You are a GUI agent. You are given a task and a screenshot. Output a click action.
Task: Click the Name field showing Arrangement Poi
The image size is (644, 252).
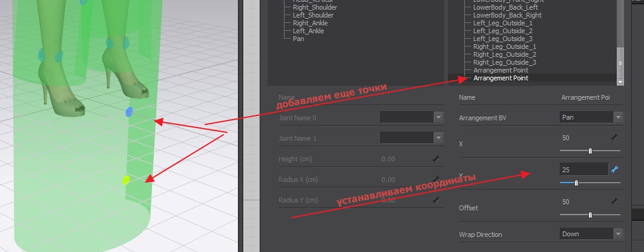tap(585, 97)
